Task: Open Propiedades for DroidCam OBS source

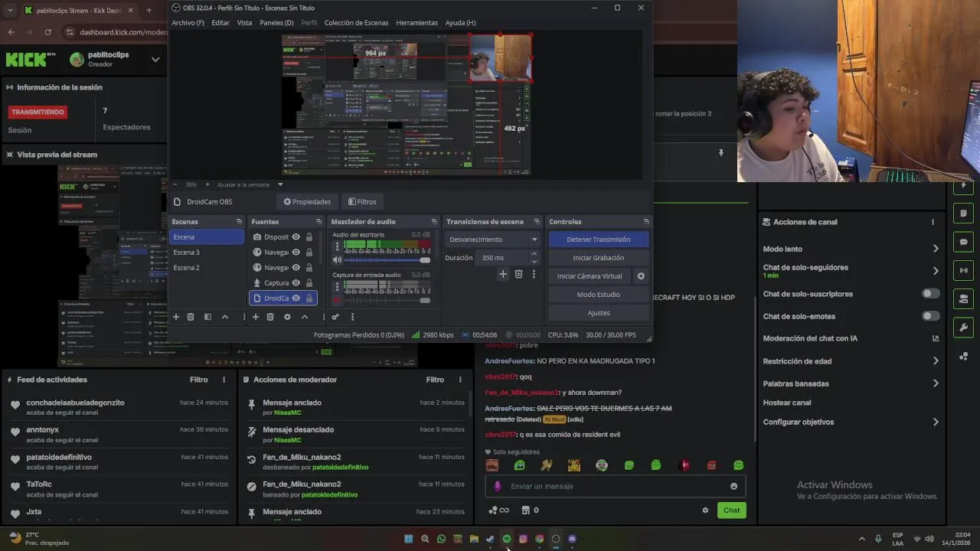Action: (x=307, y=202)
